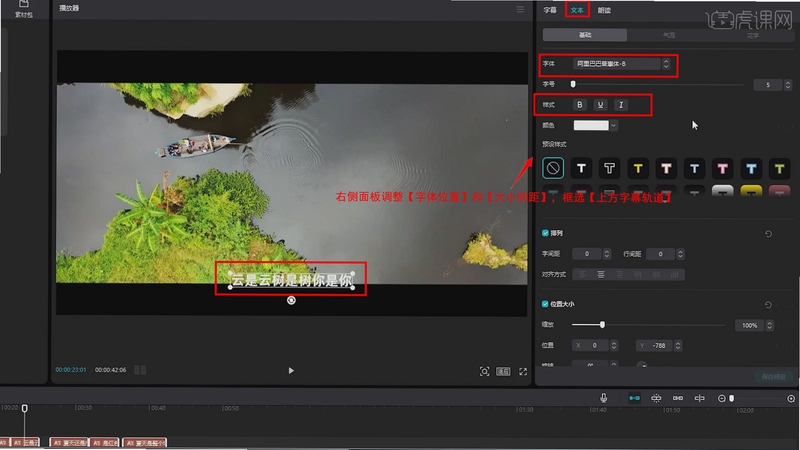Uncheck the 排列 checkbox
This screenshot has width=800, height=450.
(545, 233)
